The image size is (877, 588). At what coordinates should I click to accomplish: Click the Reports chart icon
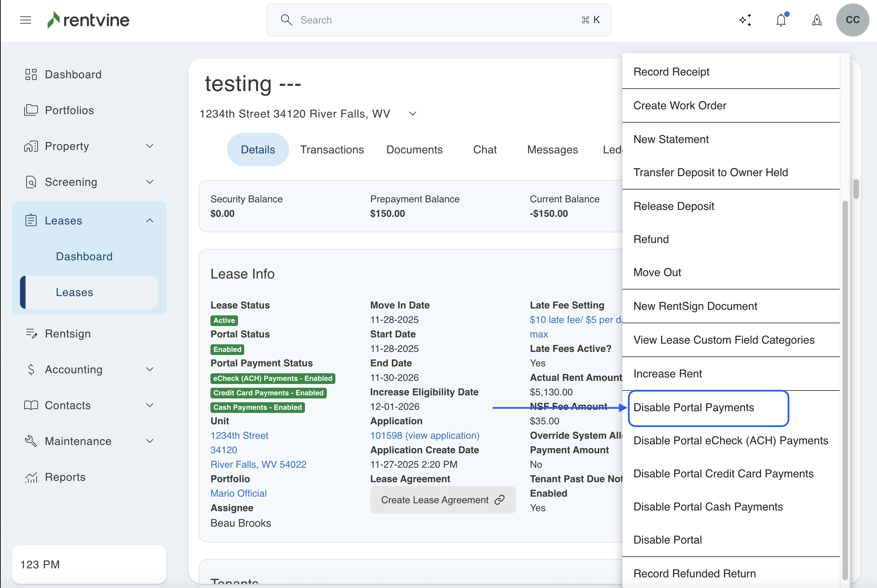31,477
